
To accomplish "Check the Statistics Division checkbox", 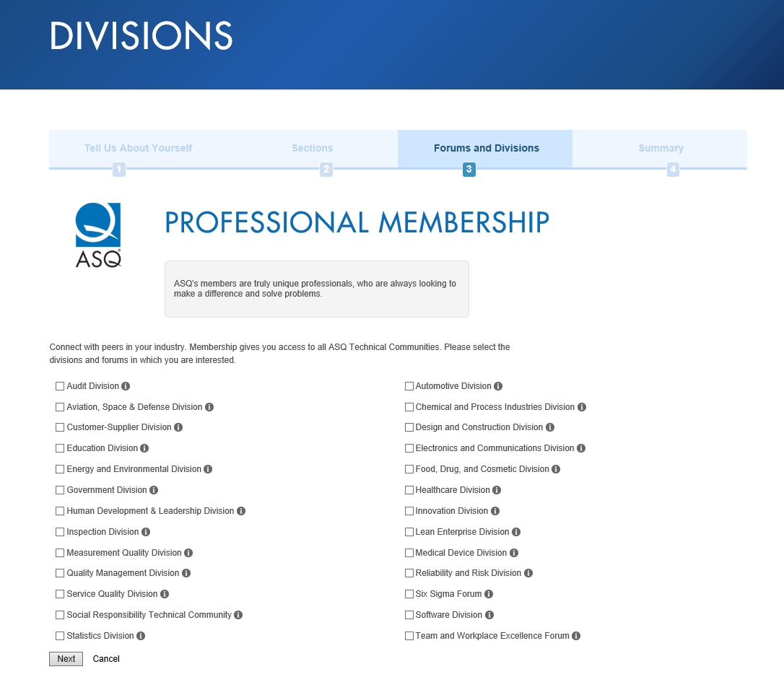I will coord(60,636).
